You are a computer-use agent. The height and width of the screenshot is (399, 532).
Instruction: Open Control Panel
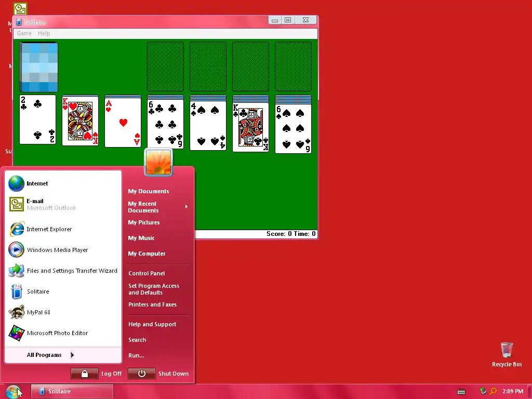[x=147, y=273]
